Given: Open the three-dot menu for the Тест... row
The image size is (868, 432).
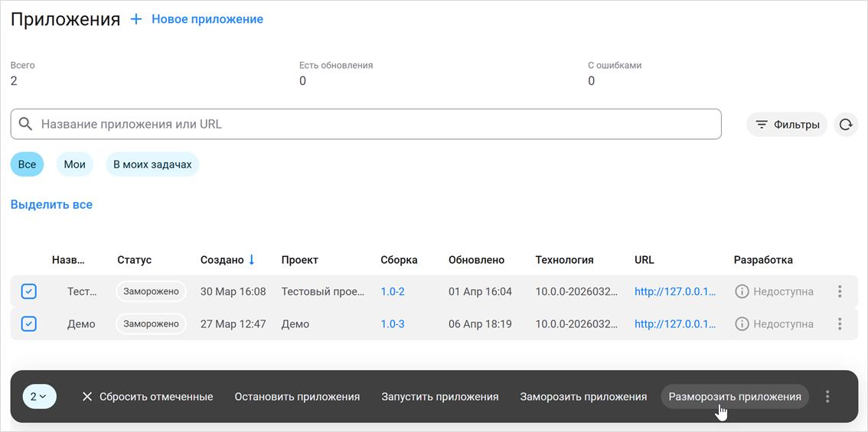Looking at the screenshot, I should pos(840,291).
